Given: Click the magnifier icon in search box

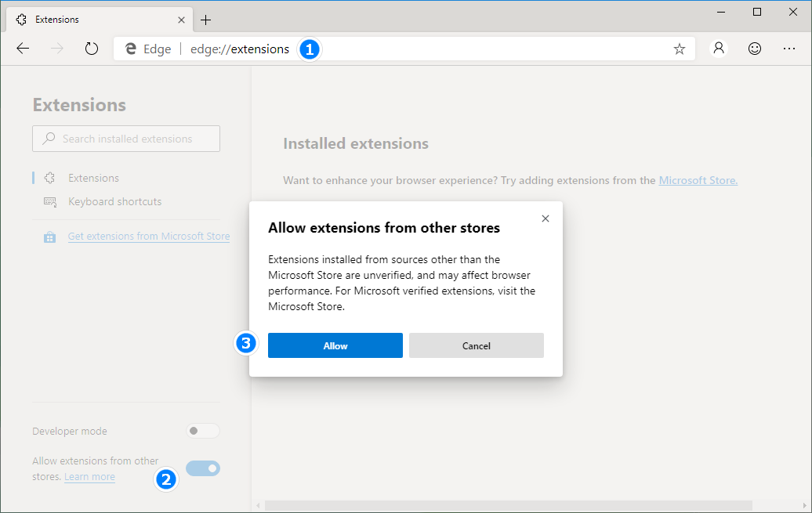Looking at the screenshot, I should pos(49,138).
